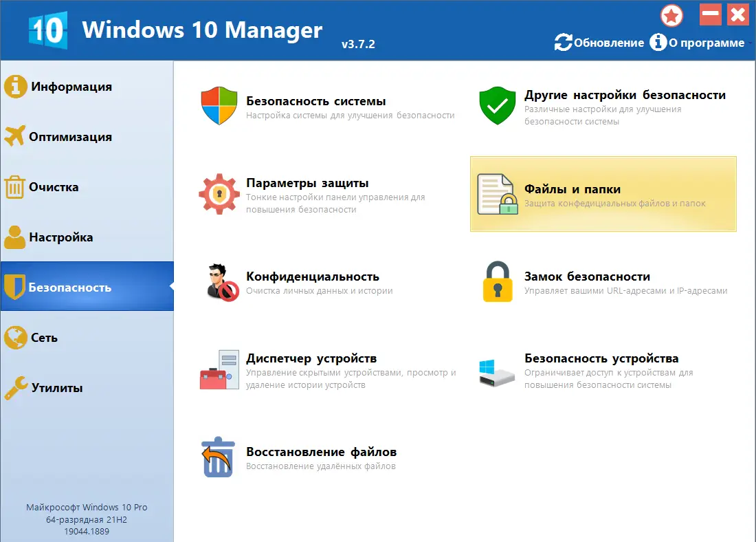Screen dimensions: 756x542
Task: Click the Настройка user silhouette icon
Action: tap(15, 237)
